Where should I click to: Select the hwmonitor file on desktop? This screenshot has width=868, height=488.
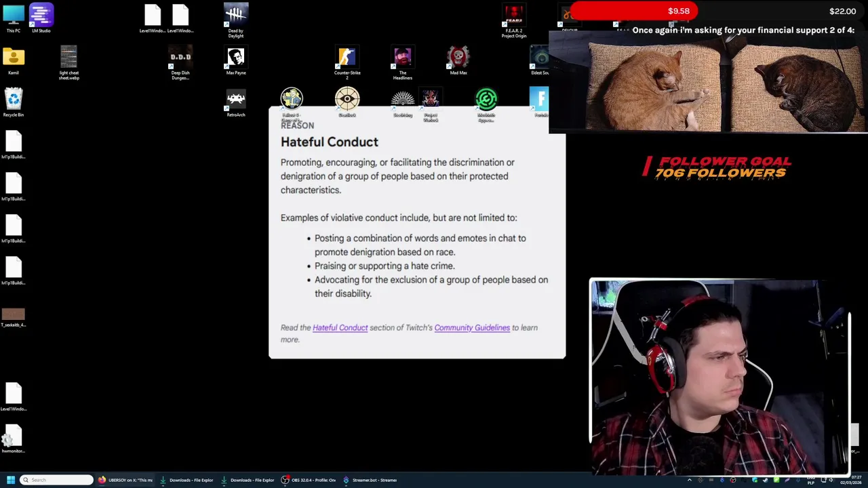tap(14, 439)
